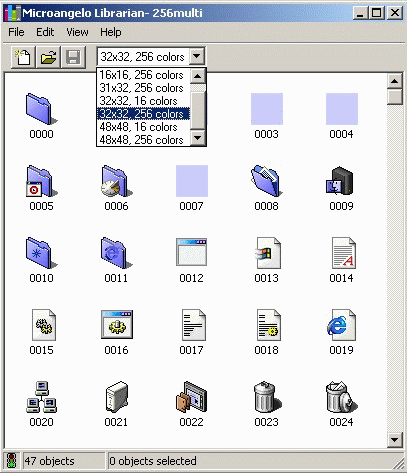Click the format list scrollbar thumb
This screenshot has width=407, height=473.
[x=197, y=110]
